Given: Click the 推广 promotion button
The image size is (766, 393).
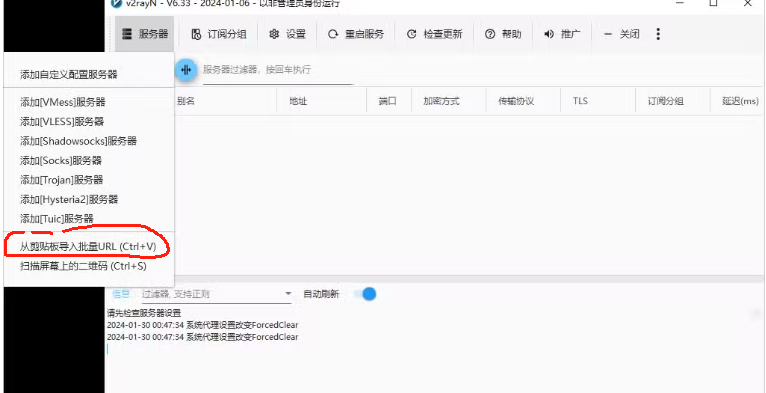Looking at the screenshot, I should point(562,34).
